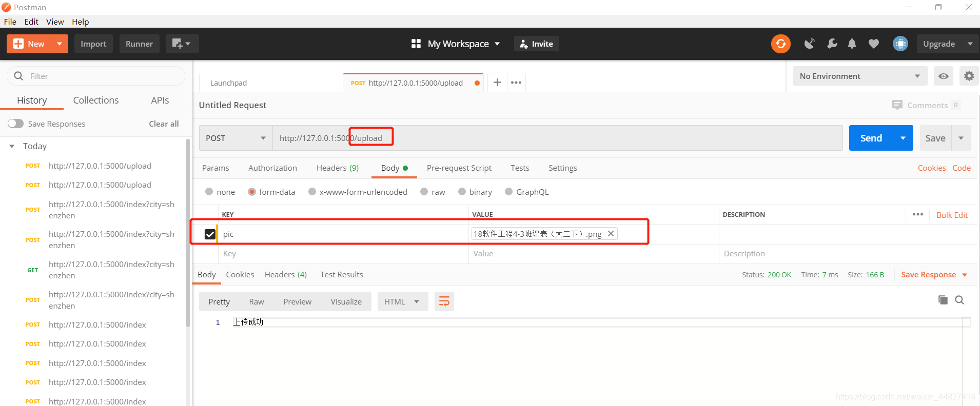Click the search icon in Filter box
The image size is (980, 406).
coord(18,76)
